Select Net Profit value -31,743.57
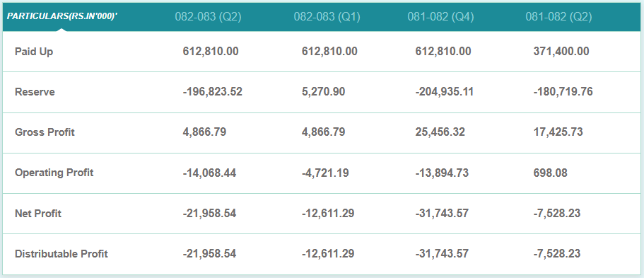 point(442,214)
